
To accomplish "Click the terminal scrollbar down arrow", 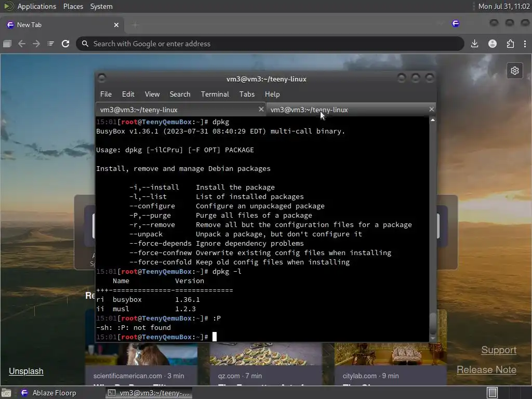I will [x=433, y=339].
